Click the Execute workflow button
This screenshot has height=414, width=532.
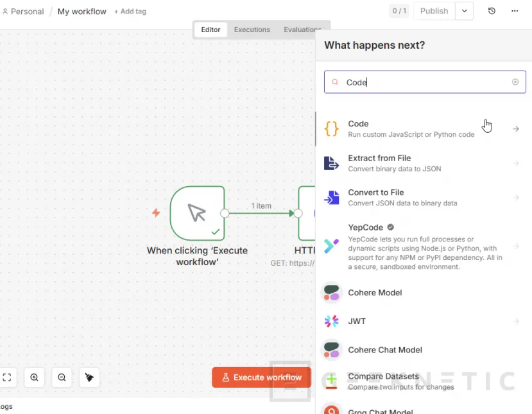tap(261, 377)
